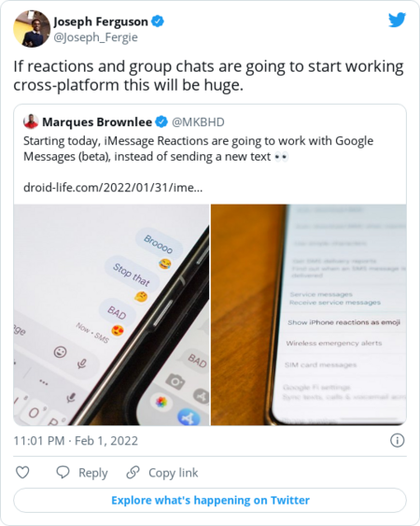The image size is (420, 526).
Task: Click the Marques Brownlee display name
Action: 97,122
